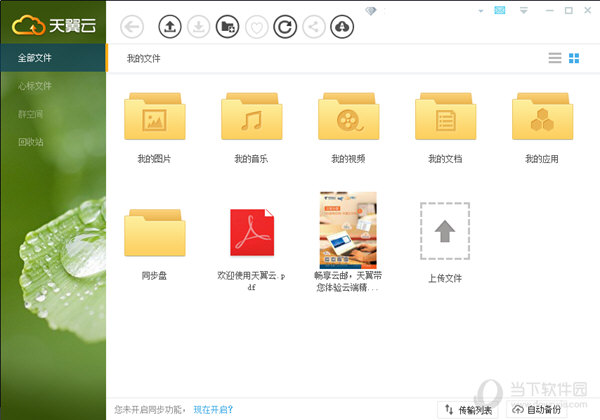Screen dimensions: 600x420
Task: Minimize the 天翼云 window
Action: [550, 11]
